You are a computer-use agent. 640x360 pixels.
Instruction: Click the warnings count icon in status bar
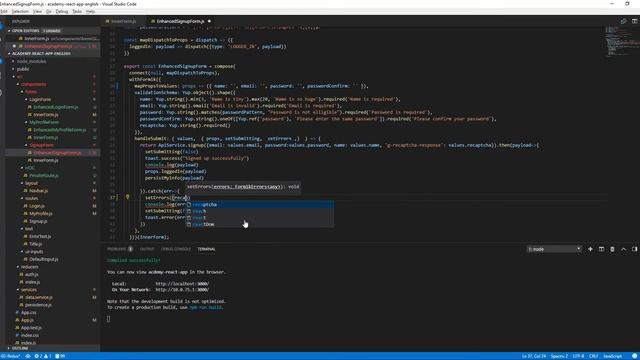[47, 356]
